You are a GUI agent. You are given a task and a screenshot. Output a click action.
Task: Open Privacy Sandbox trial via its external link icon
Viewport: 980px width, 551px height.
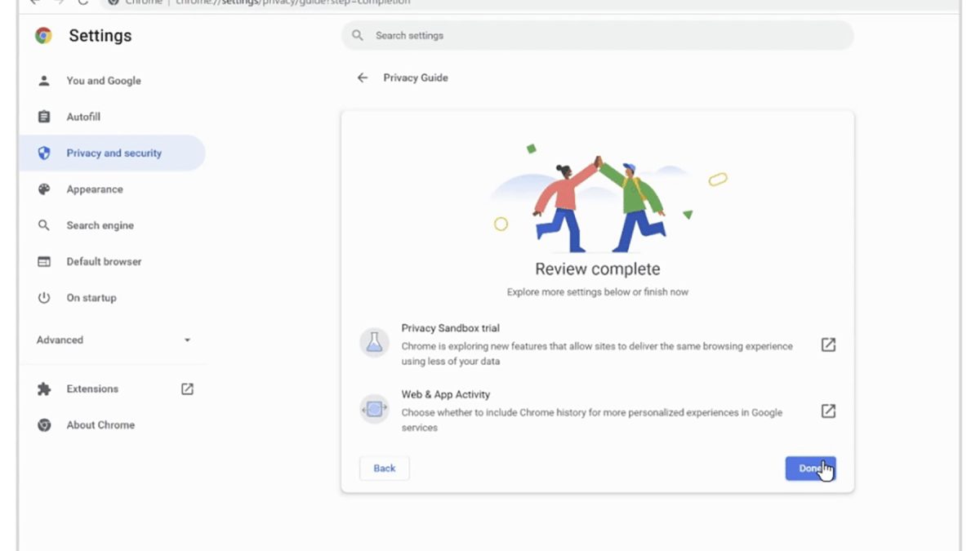click(x=828, y=344)
